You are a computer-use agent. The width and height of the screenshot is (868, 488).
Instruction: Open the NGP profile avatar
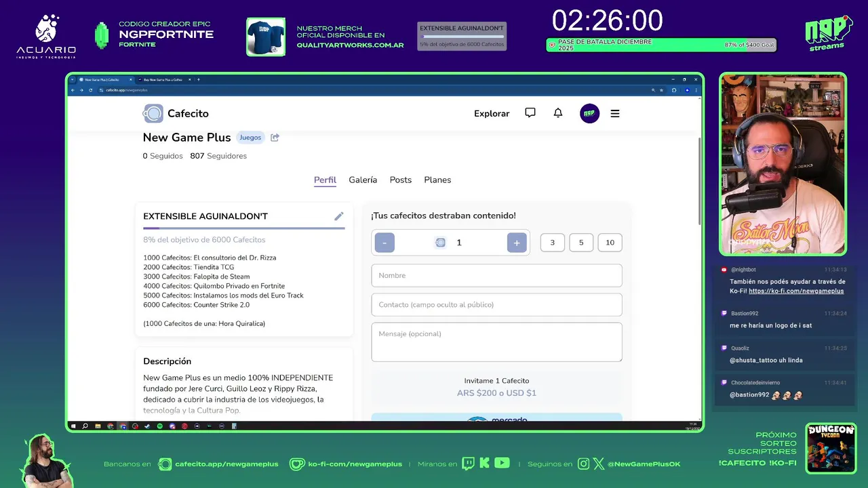coord(589,113)
